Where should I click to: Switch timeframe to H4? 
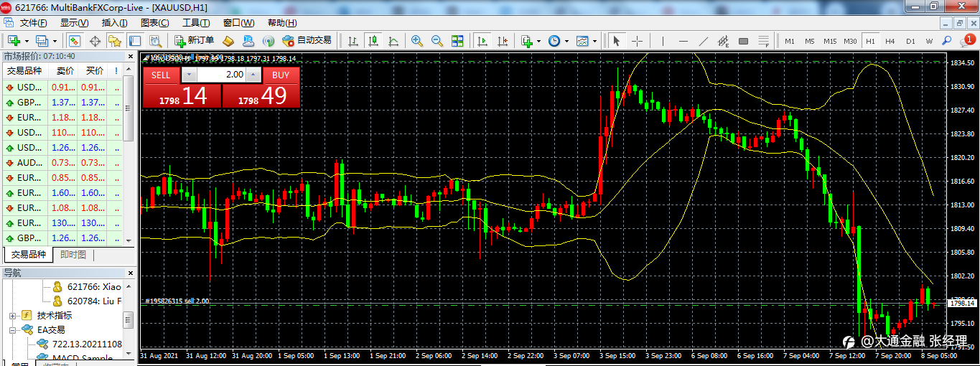[x=890, y=41]
